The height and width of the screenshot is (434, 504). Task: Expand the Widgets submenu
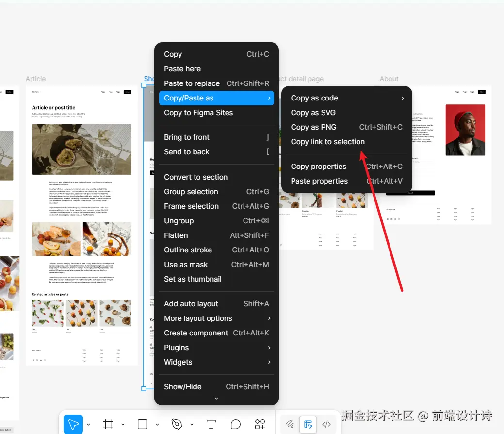pyautogui.click(x=216, y=362)
